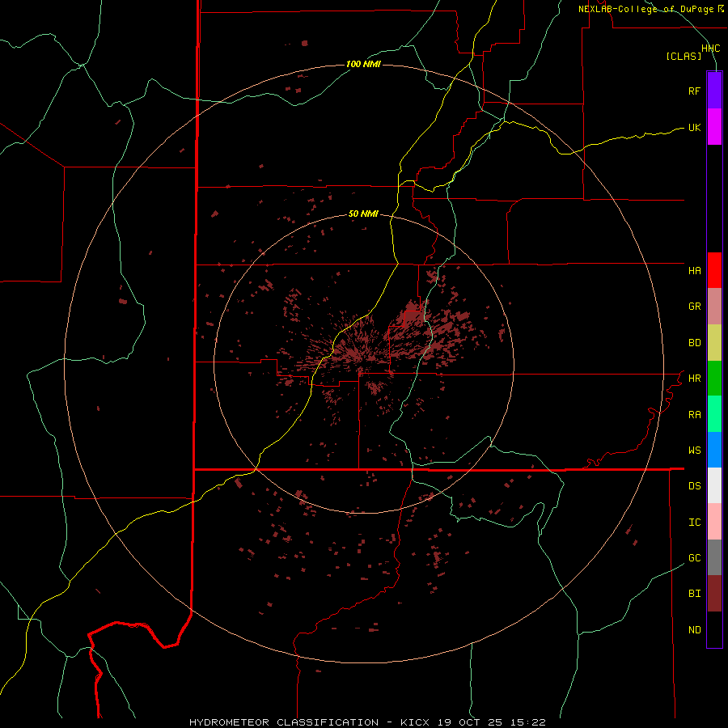Image resolution: width=728 pixels, height=728 pixels.
Task: Click the purple RF color swatch
Action: (x=714, y=91)
